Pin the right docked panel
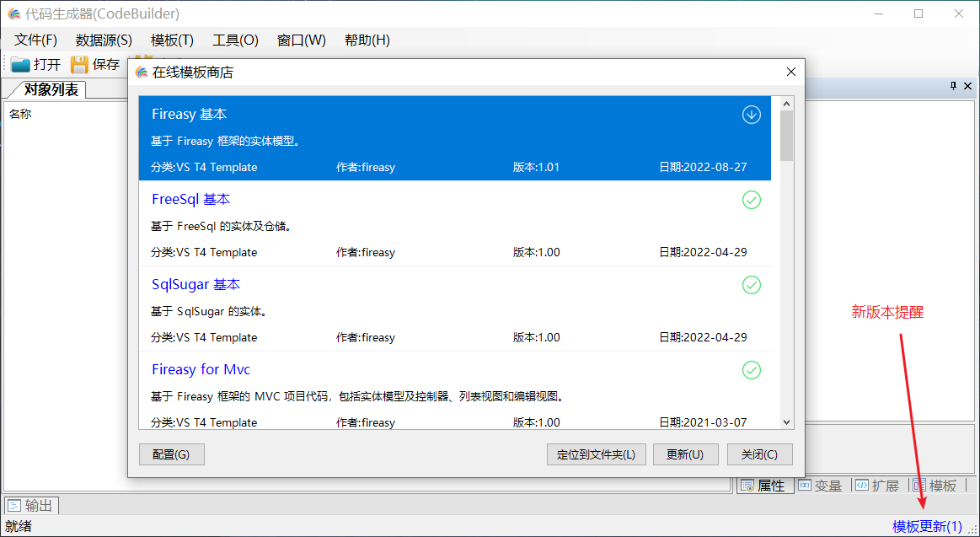This screenshot has height=537, width=980. pos(953,86)
